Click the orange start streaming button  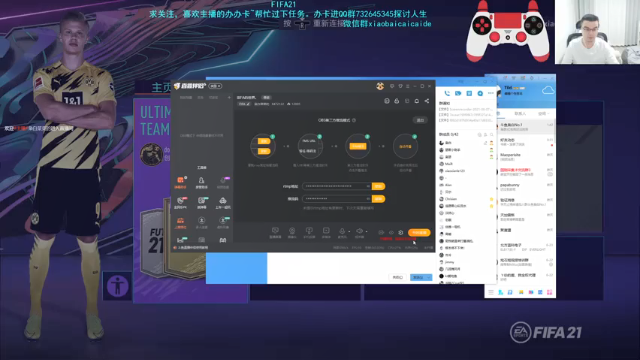coord(419,232)
